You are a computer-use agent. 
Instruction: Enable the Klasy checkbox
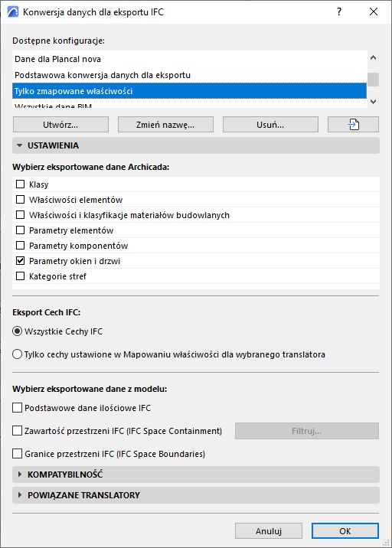pyautogui.click(x=21, y=184)
